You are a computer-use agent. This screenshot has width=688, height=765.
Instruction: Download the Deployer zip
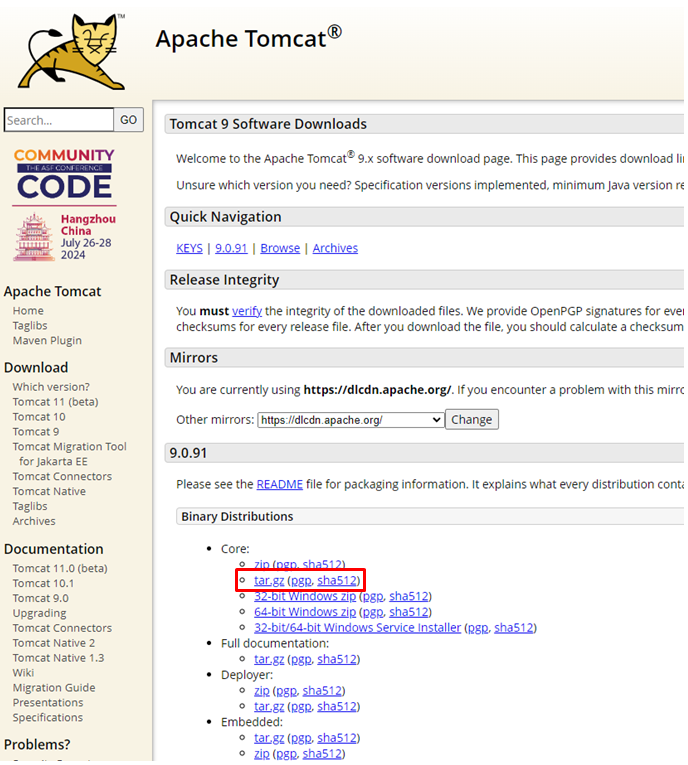[x=262, y=691]
